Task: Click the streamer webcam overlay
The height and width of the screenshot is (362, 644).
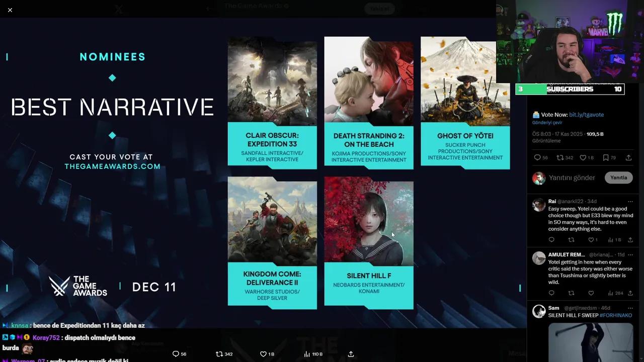Action: 570,42
